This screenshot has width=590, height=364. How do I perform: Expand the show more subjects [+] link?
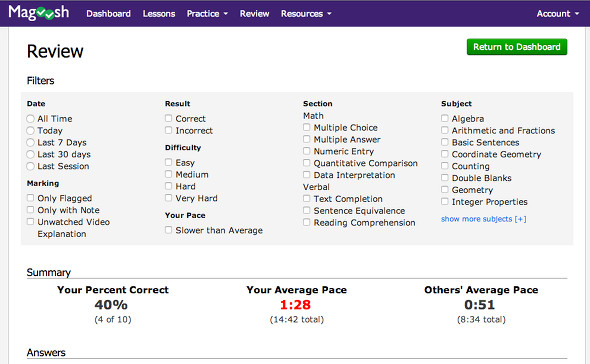(x=484, y=219)
